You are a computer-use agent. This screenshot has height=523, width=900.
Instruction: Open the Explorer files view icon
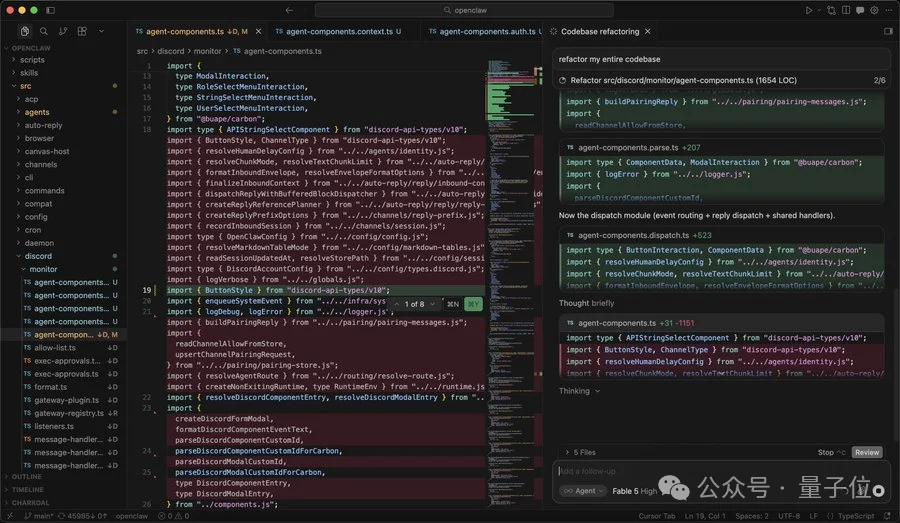click(x=24, y=31)
